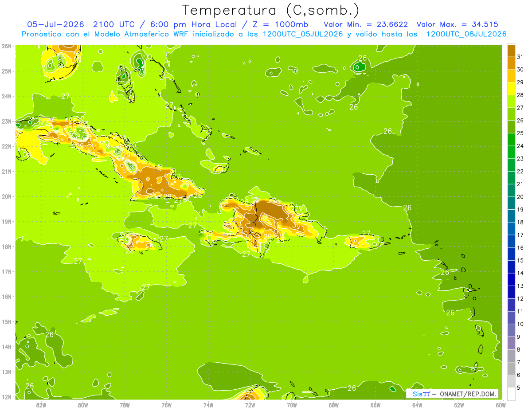Click the purple legend swatch between 9 and 10
Screen dimensions: 532x411
[x=511, y=330]
